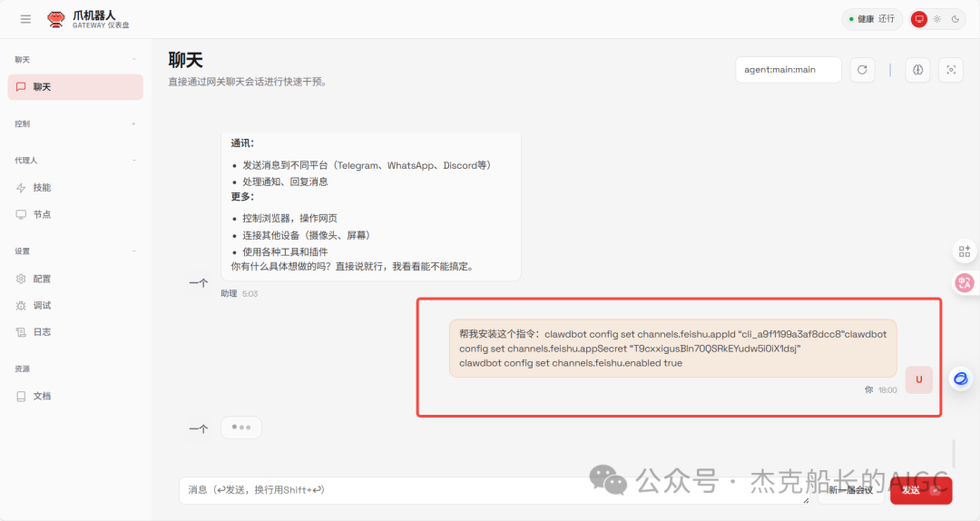The height and width of the screenshot is (521, 980).
Task: Open 配置 in the sidebar
Action: click(x=75, y=279)
